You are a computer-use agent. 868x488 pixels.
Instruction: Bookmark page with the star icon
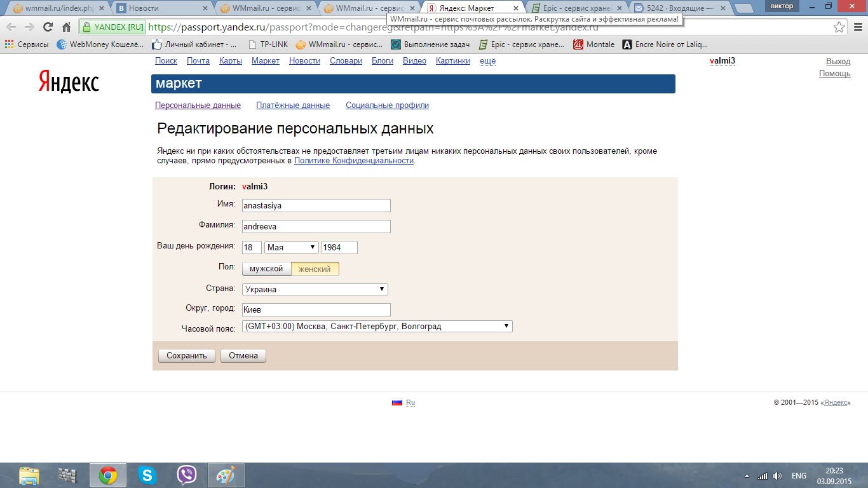(839, 27)
